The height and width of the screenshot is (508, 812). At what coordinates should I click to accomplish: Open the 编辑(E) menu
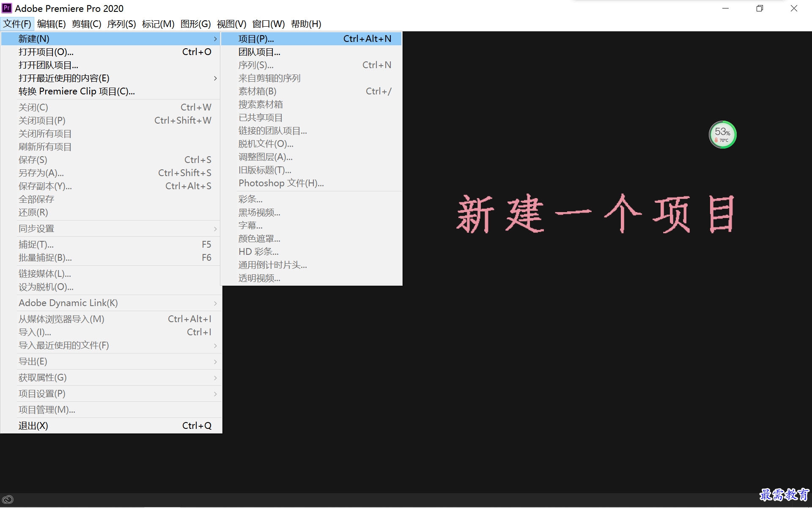pyautogui.click(x=51, y=24)
